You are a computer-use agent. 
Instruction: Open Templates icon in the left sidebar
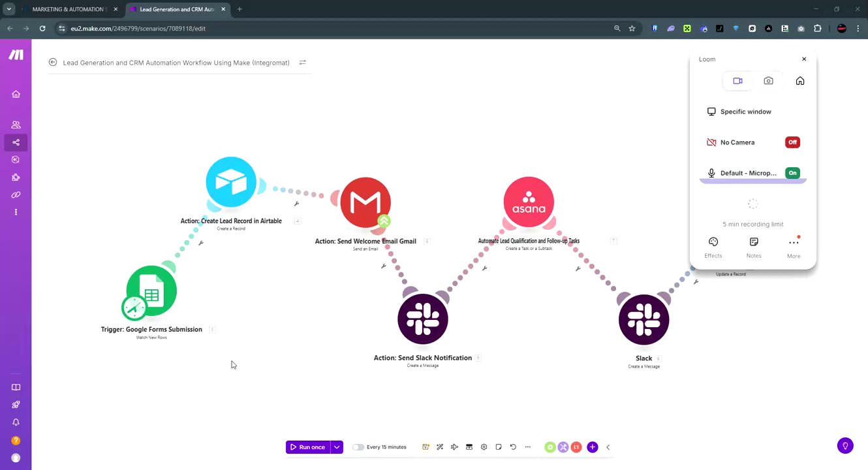pos(16,159)
